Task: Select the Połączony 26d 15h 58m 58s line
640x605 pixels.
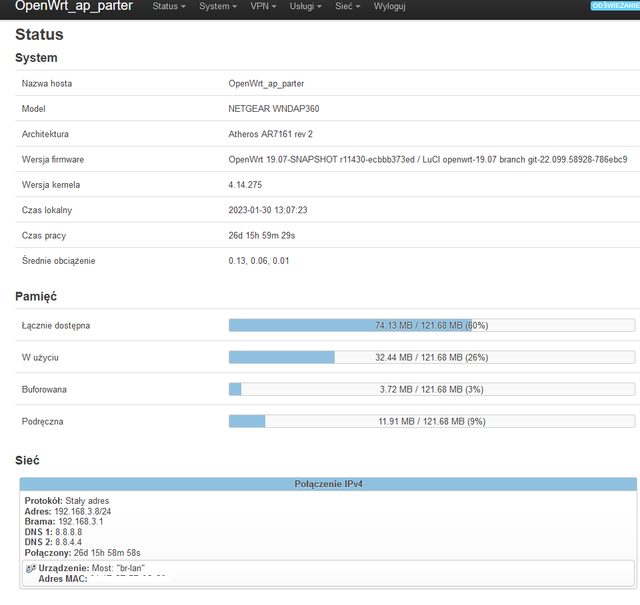Action: tap(82, 553)
